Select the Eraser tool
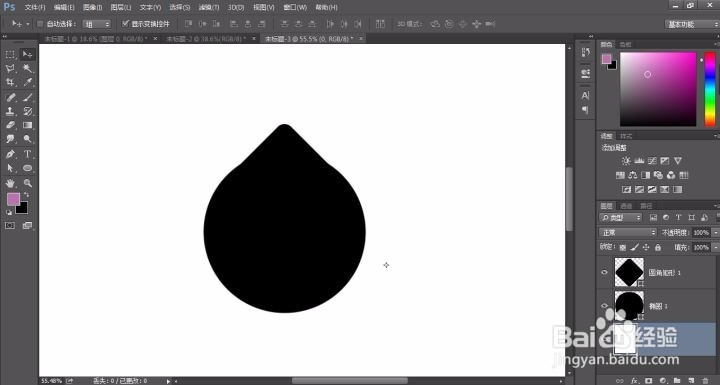The width and height of the screenshot is (720, 385). 10,125
